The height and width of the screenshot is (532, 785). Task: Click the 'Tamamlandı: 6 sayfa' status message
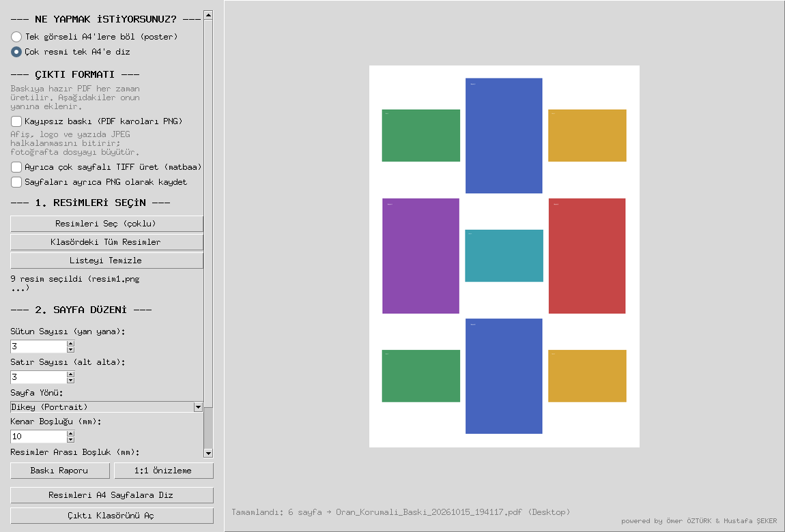[x=401, y=512]
